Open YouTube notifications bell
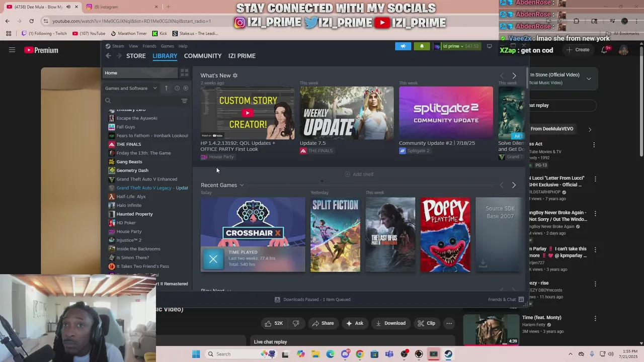 pyautogui.click(x=604, y=50)
